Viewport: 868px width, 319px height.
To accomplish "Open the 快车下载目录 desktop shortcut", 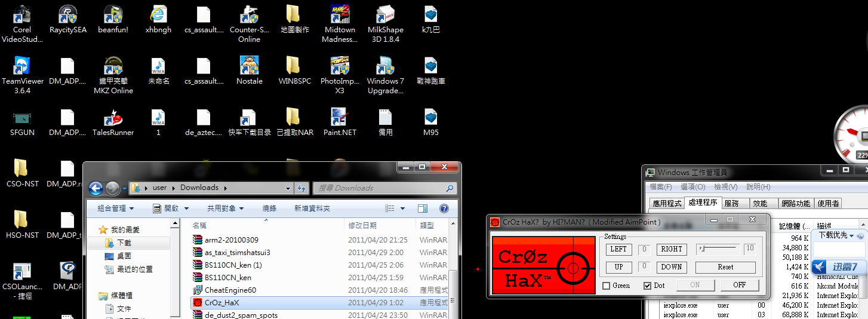I will point(249,122).
